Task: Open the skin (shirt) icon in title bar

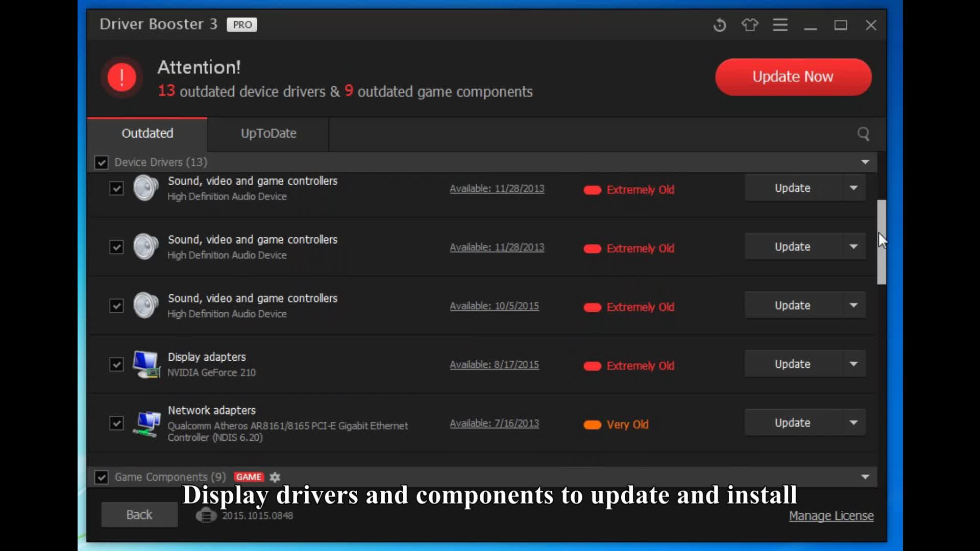Action: tap(750, 25)
